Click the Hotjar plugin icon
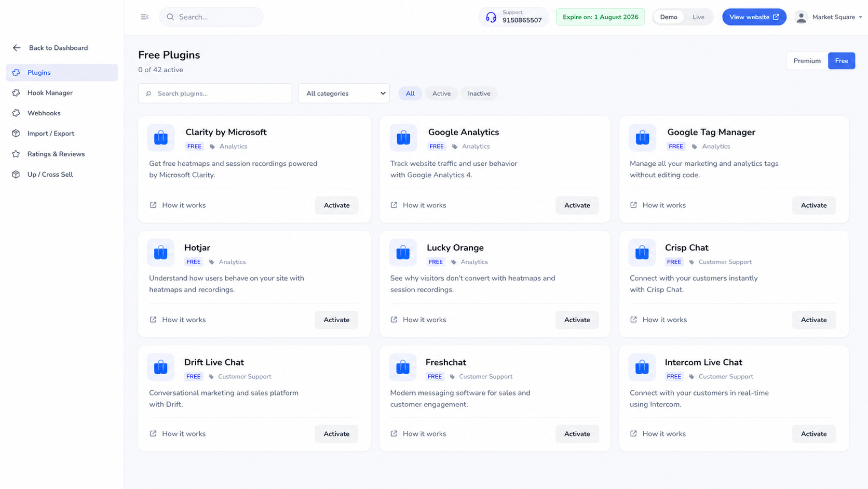This screenshot has height=489, width=868. click(x=161, y=253)
